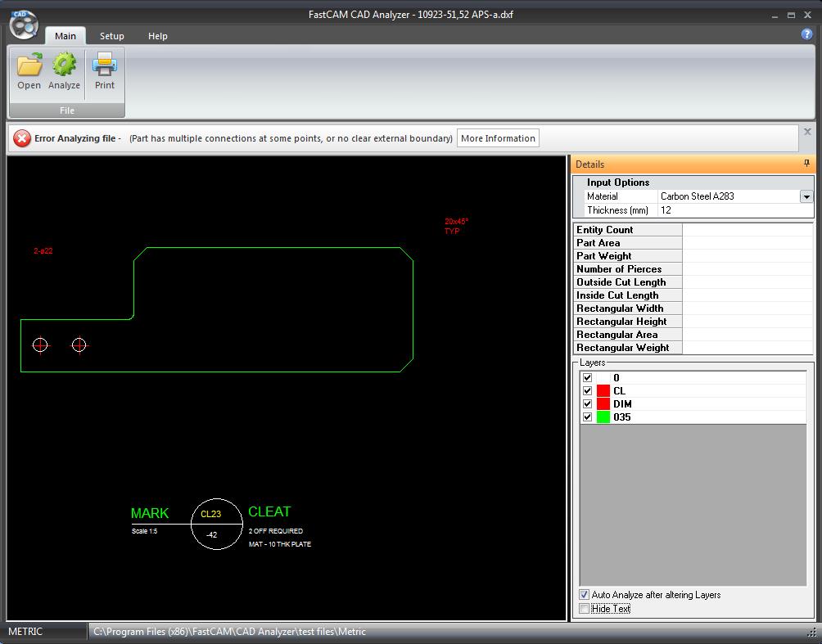
Task: Open the Setup ribbon tab
Action: click(111, 36)
